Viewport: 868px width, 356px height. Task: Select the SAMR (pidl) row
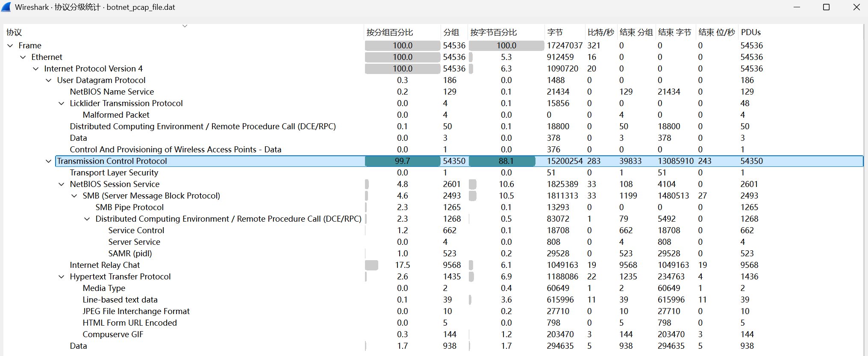(434, 253)
